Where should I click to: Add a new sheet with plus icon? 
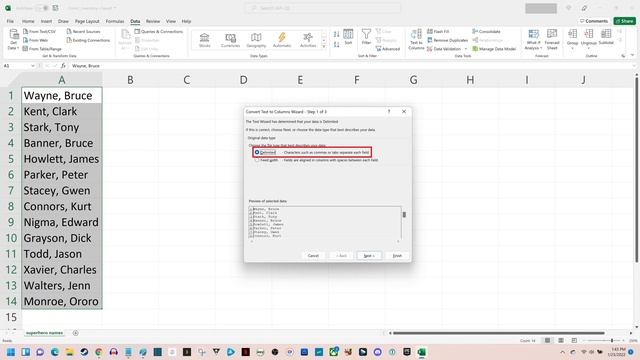[x=76, y=333]
